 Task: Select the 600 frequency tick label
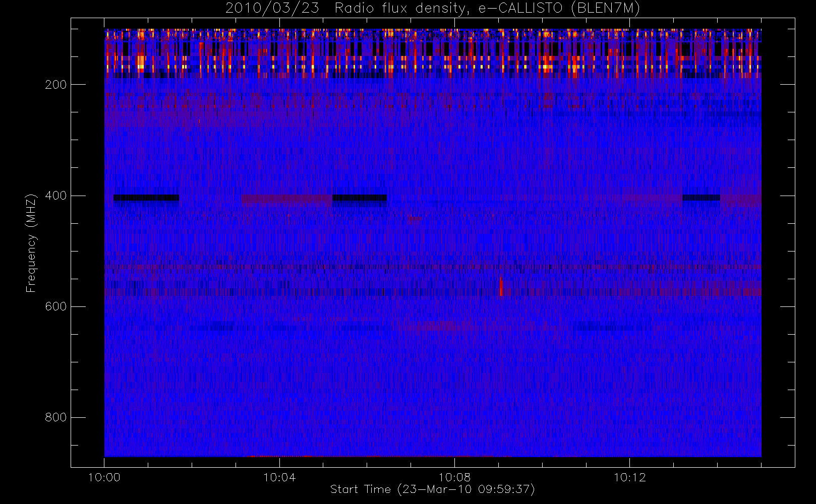click(x=56, y=306)
